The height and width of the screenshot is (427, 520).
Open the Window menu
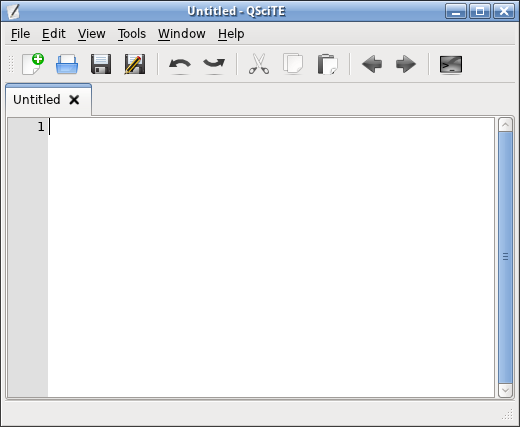point(182,34)
